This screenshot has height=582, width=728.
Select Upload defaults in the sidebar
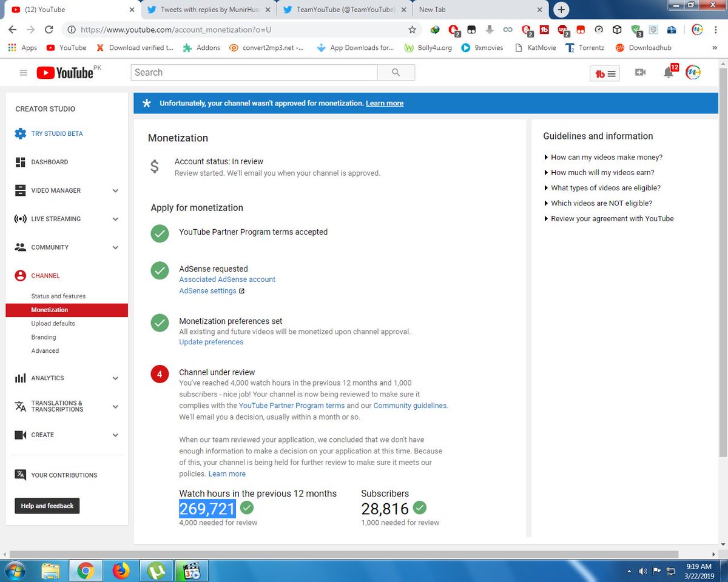click(x=53, y=324)
